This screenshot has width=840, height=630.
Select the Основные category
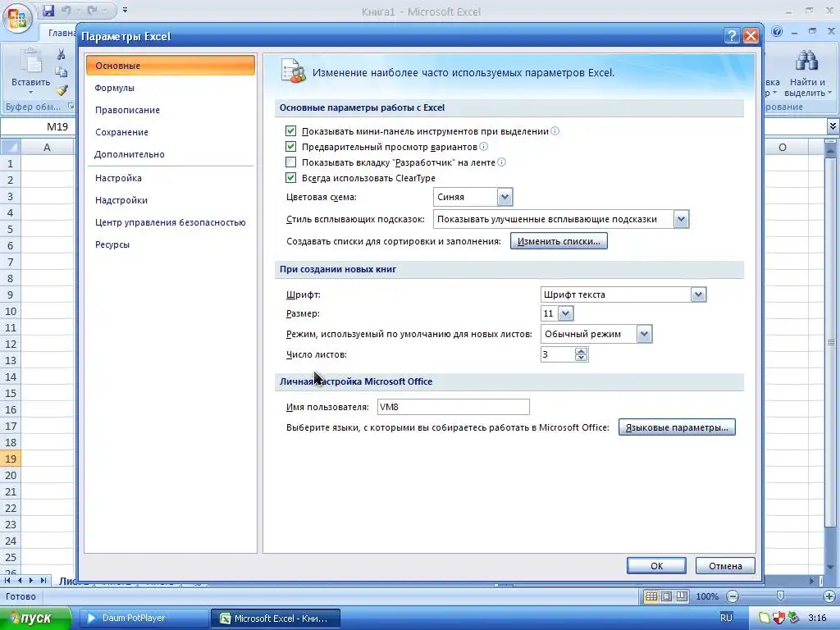[x=171, y=66]
